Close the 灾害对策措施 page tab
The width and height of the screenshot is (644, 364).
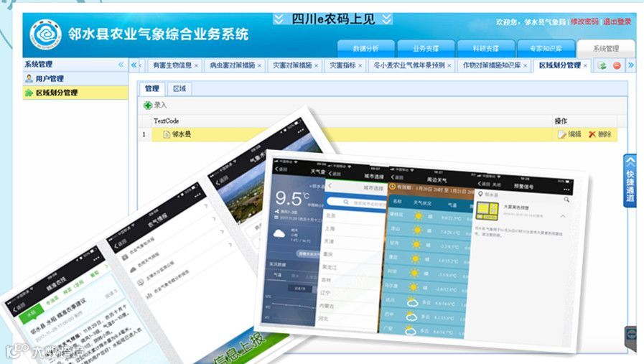[x=316, y=66]
